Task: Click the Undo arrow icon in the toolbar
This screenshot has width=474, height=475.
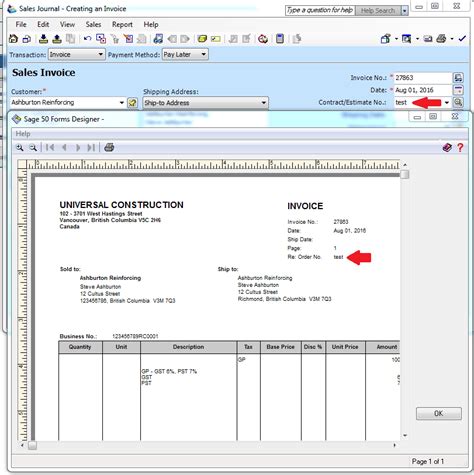Action: pyautogui.click(x=87, y=39)
